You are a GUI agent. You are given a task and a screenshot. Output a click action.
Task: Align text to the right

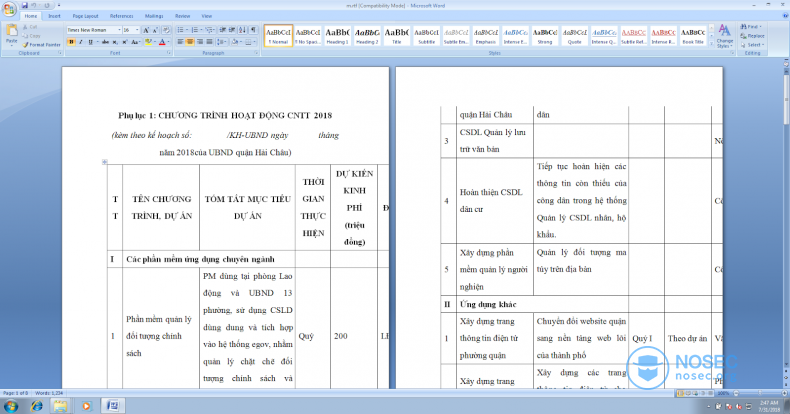[x=200, y=42]
